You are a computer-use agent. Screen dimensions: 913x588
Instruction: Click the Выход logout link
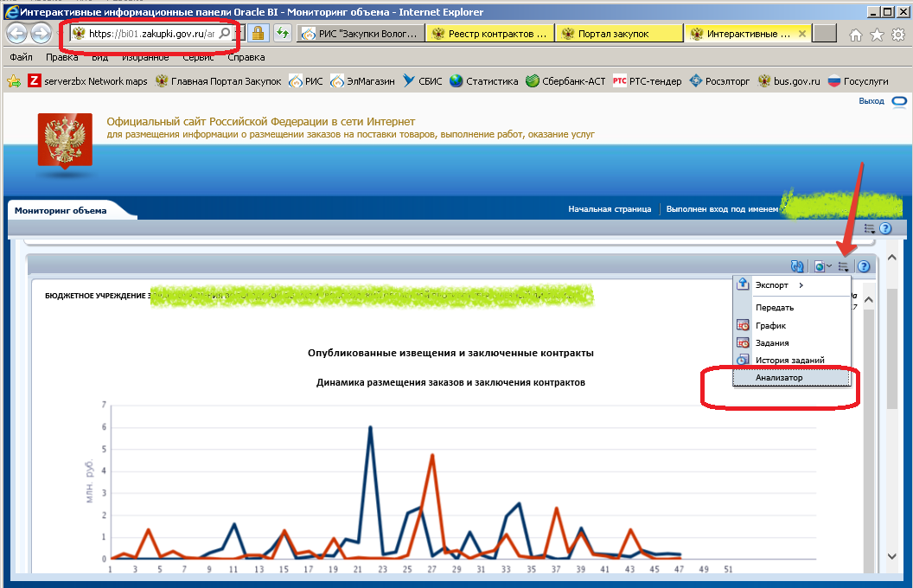point(871,101)
